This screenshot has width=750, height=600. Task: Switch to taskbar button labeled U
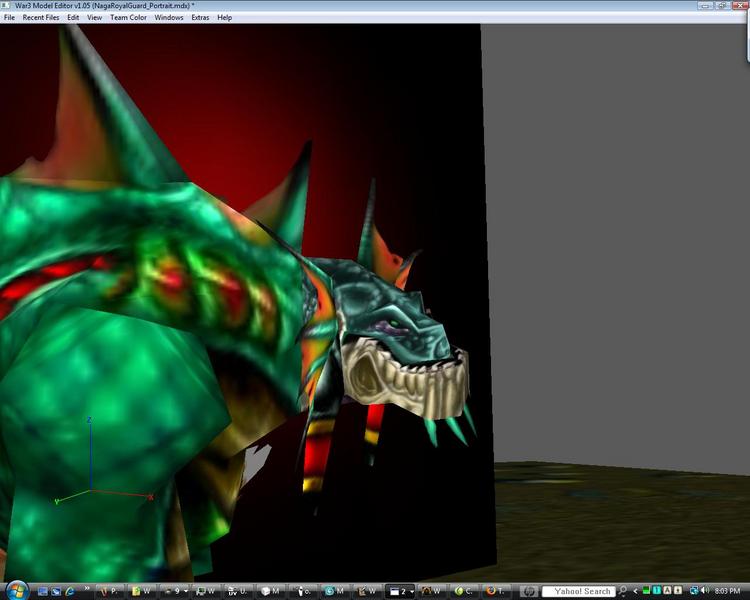(x=238, y=591)
